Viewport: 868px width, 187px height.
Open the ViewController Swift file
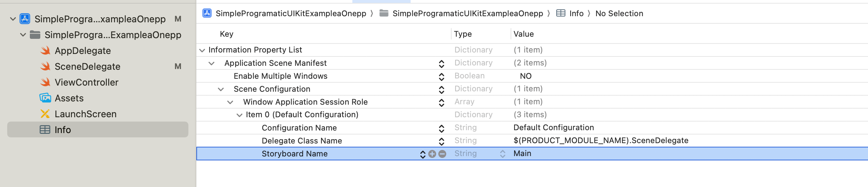click(86, 82)
